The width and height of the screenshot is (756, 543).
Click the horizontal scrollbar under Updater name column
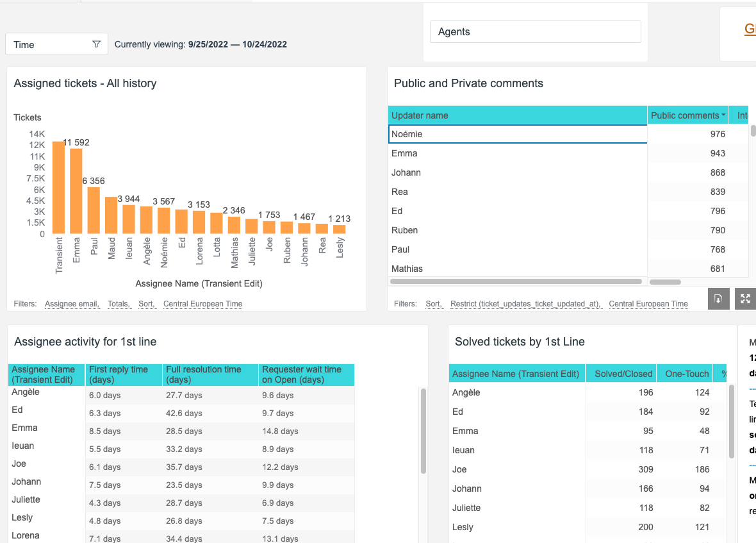(x=516, y=281)
